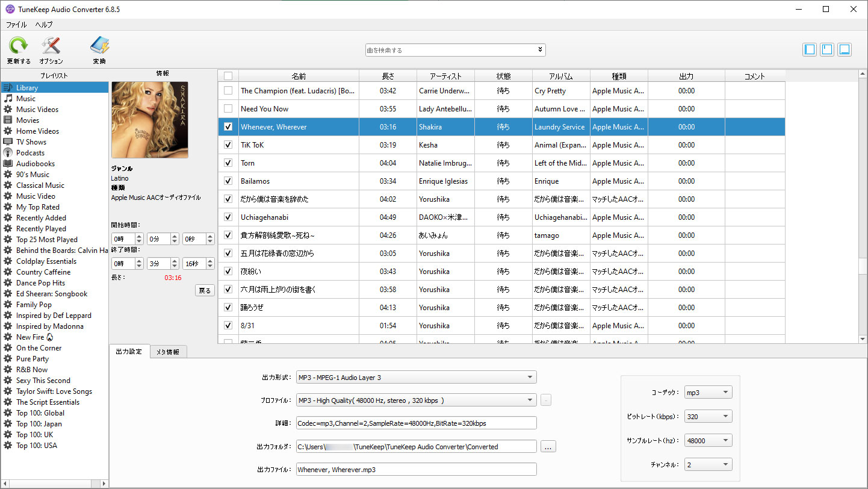This screenshot has width=868, height=489.
Task: Select the Taylor Swift: Love Songs playlist
Action: [x=54, y=391]
